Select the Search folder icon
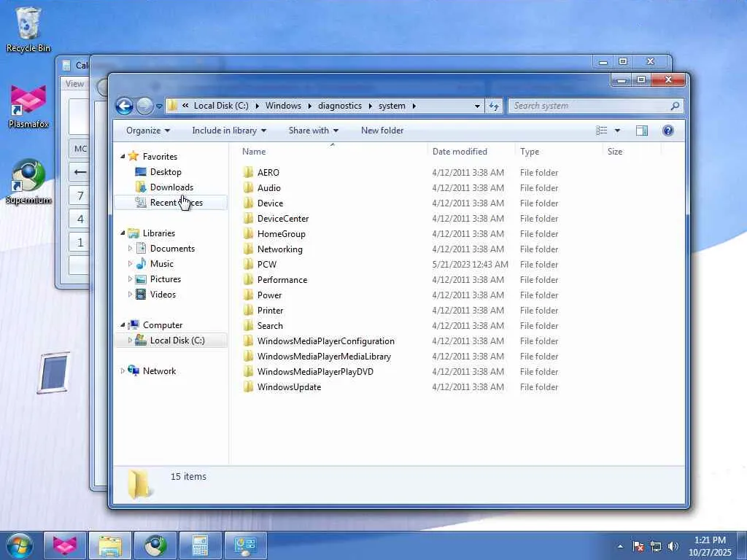This screenshot has width=747, height=560. pyautogui.click(x=248, y=326)
